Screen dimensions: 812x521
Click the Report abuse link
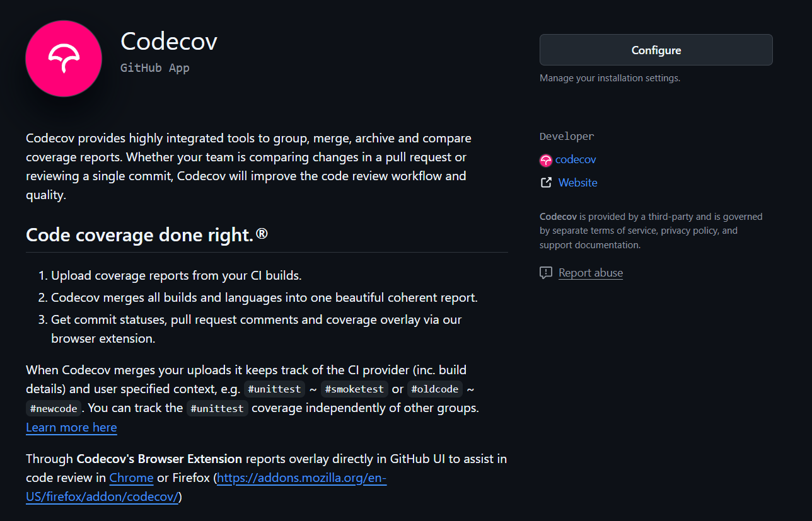click(590, 272)
